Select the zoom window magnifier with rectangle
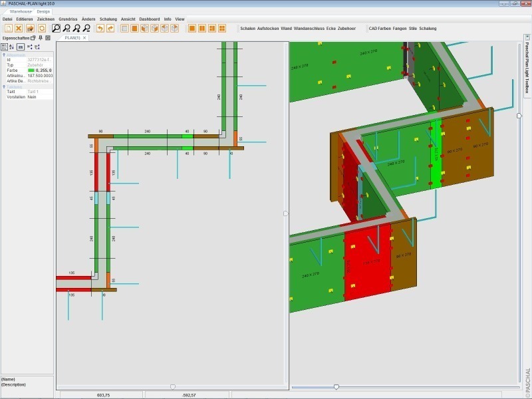The image size is (532, 399). [x=66, y=29]
